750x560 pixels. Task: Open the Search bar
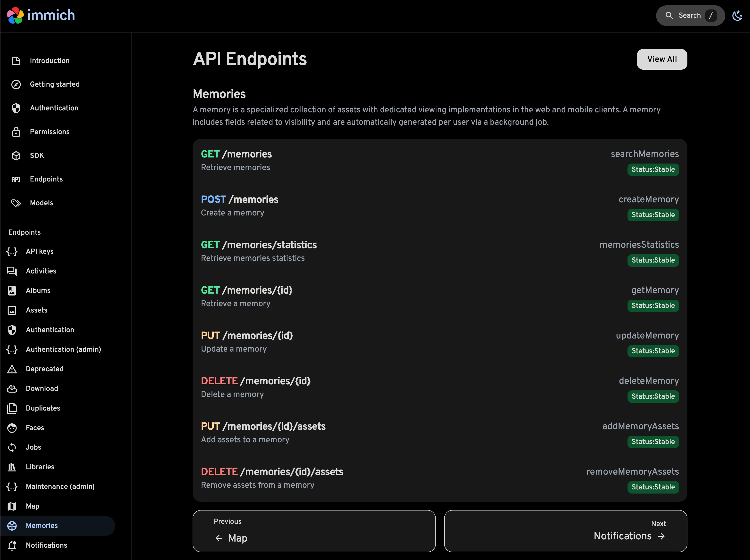pos(690,15)
